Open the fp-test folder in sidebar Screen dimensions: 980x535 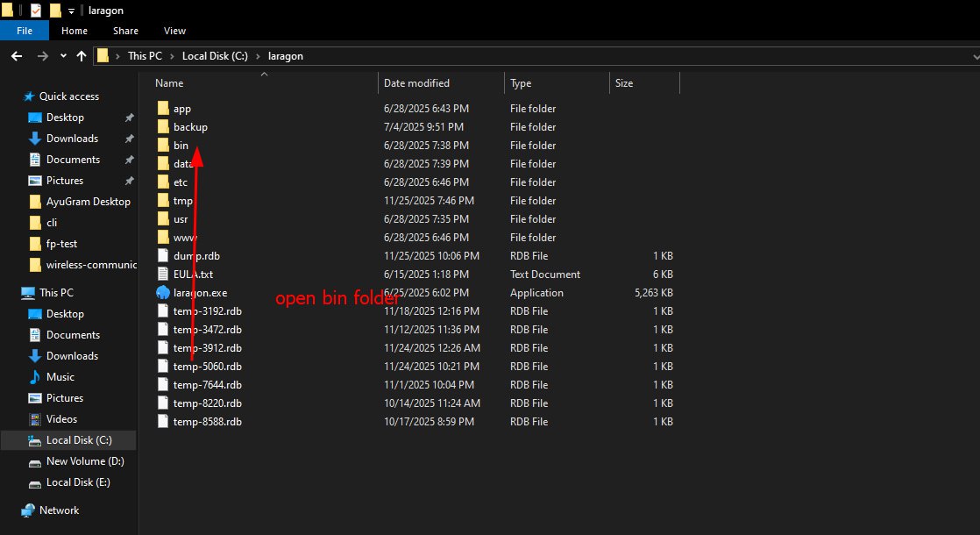click(x=61, y=244)
